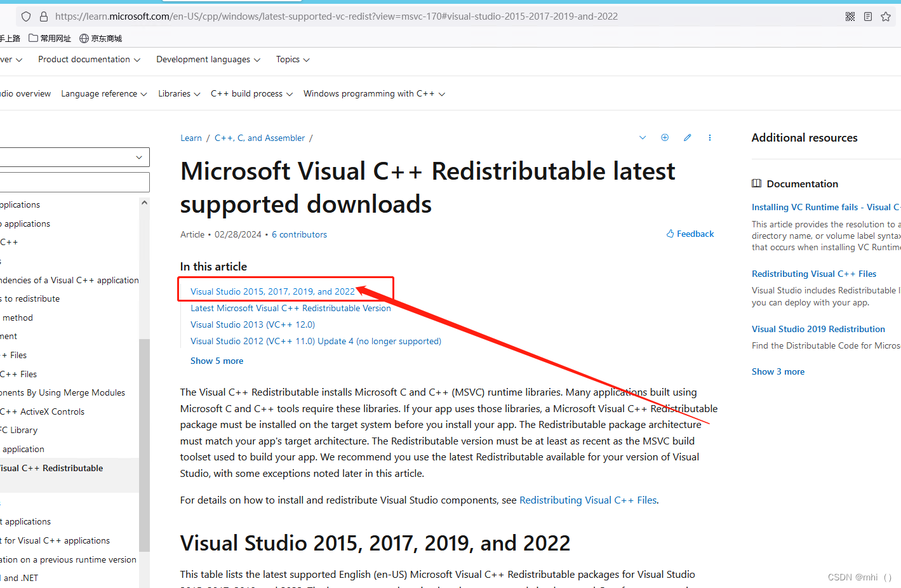Select dependencies of a Visual C++ application item
Image resolution: width=901 pixels, height=588 pixels.
coord(69,280)
